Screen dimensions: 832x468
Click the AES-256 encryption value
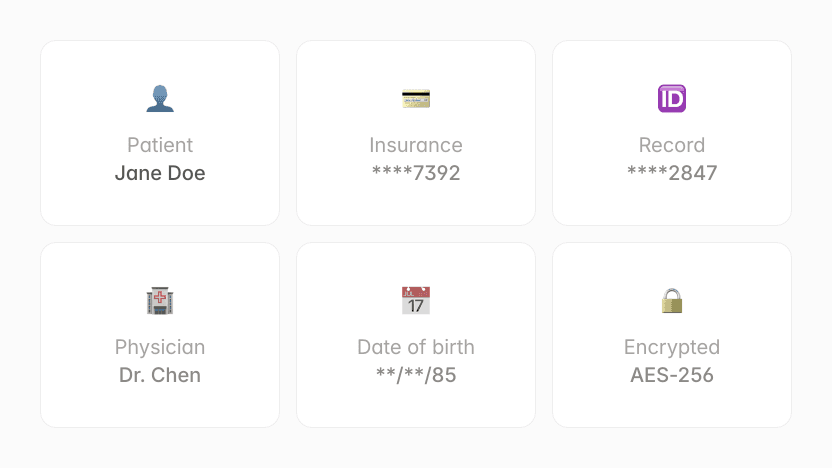coord(672,375)
